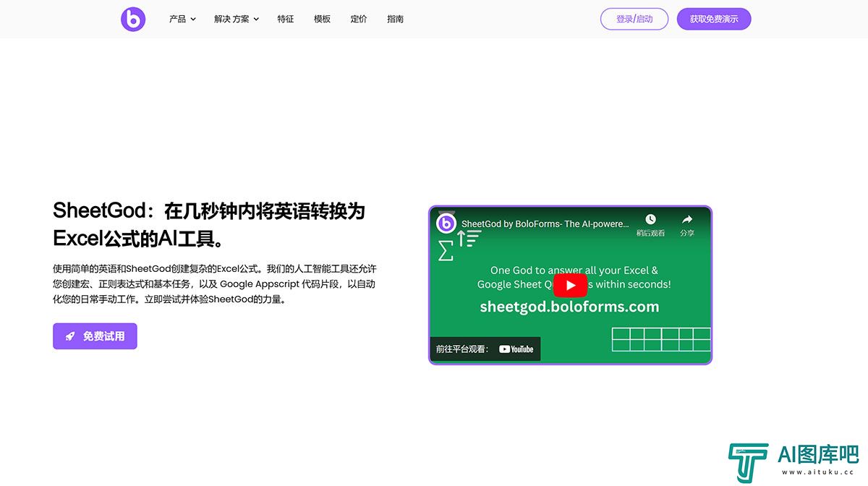Open the 指南 navigation item

(395, 19)
